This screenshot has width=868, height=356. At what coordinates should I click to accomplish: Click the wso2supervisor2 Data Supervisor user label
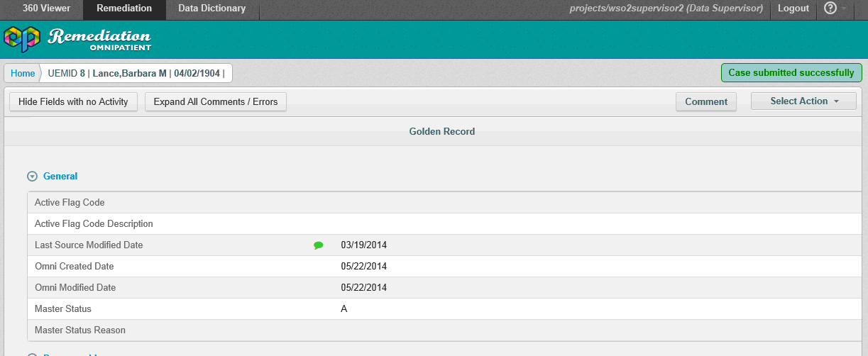pyautogui.click(x=666, y=9)
